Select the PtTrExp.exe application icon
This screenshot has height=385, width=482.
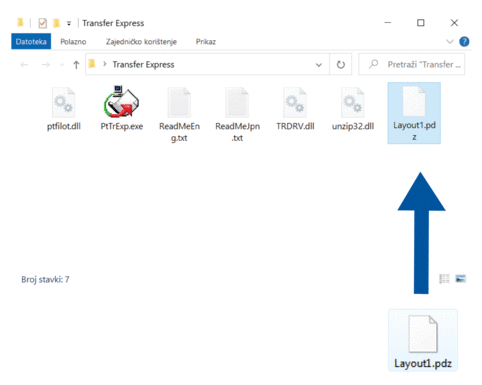pyautogui.click(x=121, y=102)
